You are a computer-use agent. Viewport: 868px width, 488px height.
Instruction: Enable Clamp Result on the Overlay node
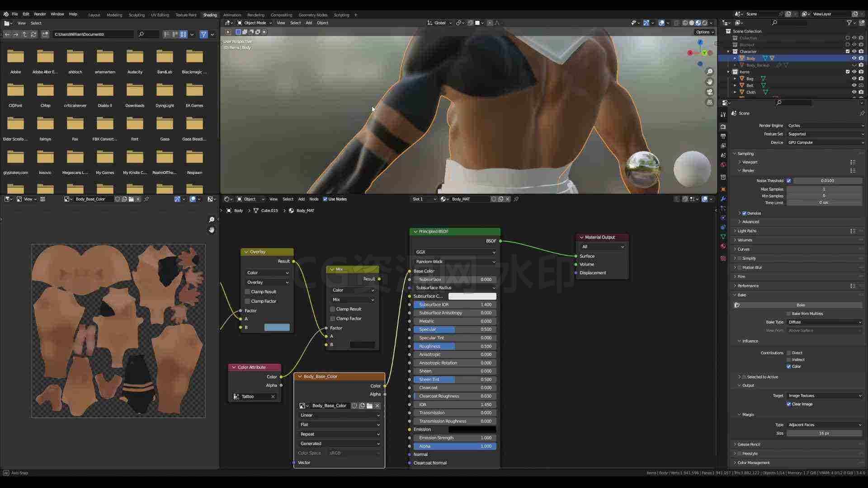pyautogui.click(x=247, y=292)
